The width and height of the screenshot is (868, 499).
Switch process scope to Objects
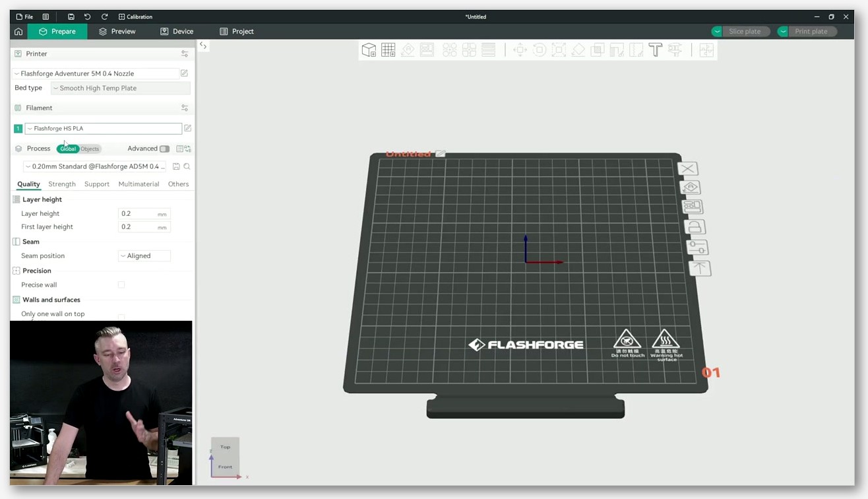[x=90, y=149]
